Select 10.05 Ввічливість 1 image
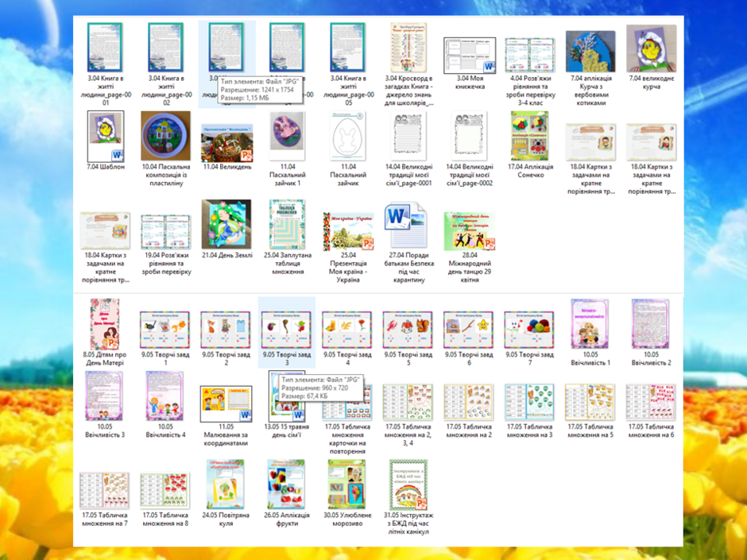Image resolution: width=747 pixels, height=560 pixels. click(590, 324)
